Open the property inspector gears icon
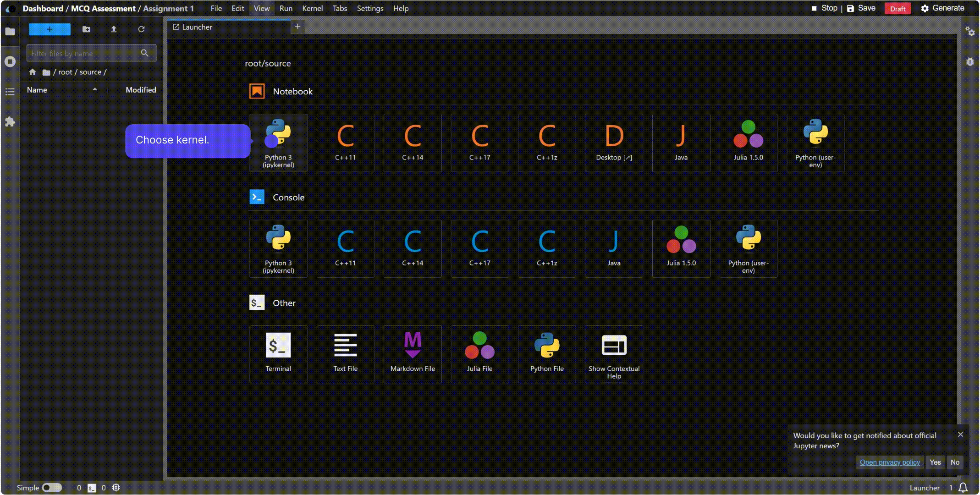Image resolution: width=980 pixels, height=495 pixels. tap(970, 31)
